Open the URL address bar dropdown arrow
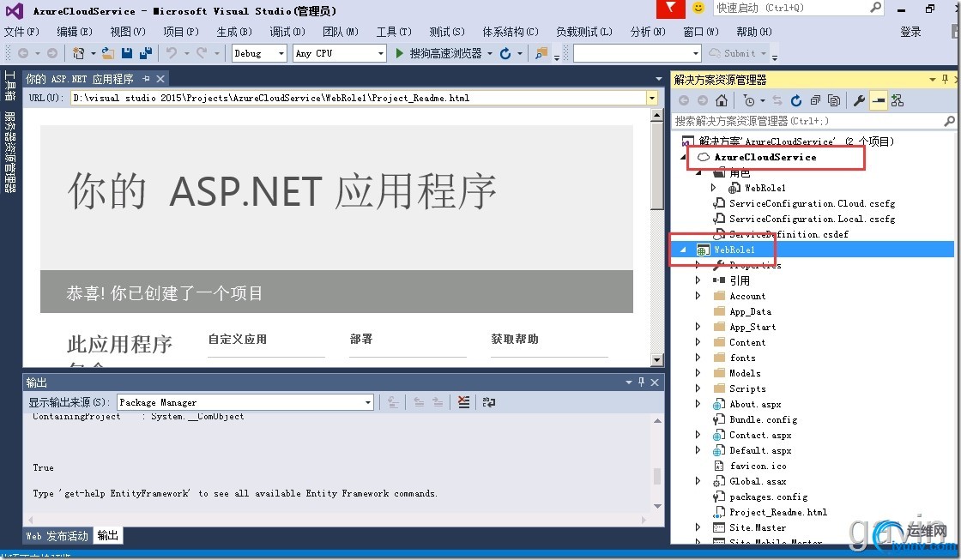 pyautogui.click(x=651, y=98)
